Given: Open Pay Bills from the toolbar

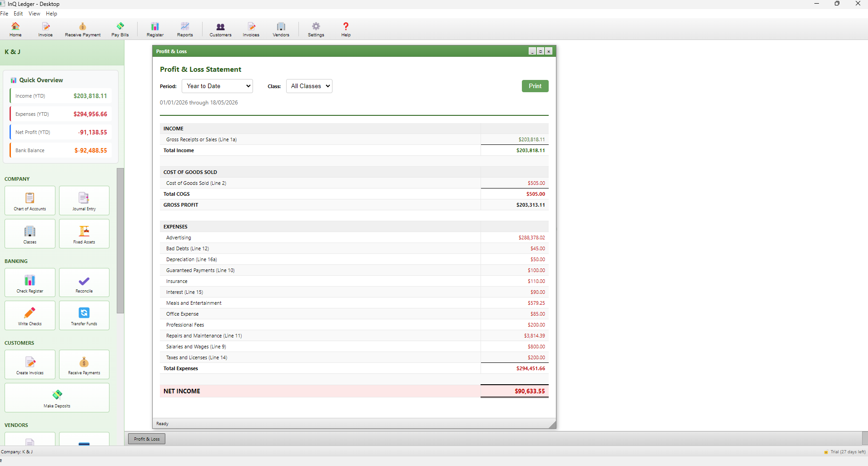Looking at the screenshot, I should 120,30.
